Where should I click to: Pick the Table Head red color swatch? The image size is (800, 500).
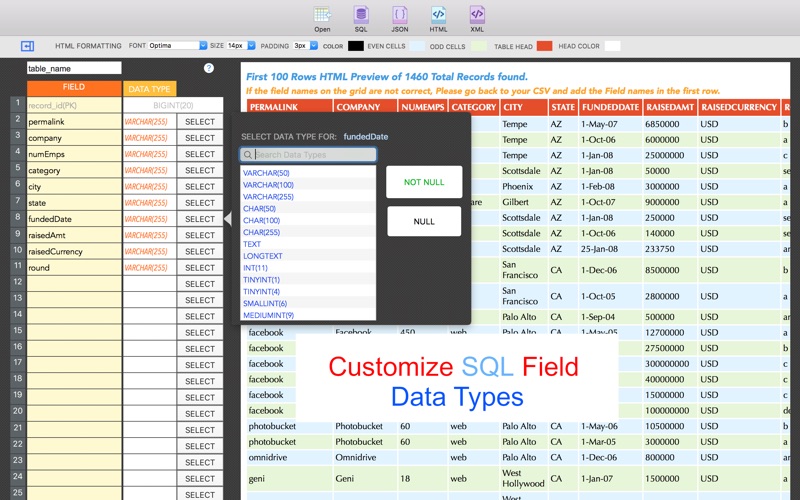click(x=544, y=46)
